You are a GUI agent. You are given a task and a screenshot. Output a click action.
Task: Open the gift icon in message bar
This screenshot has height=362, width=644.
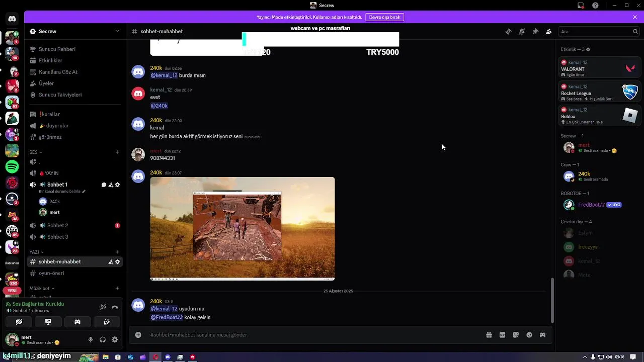pyautogui.click(x=489, y=335)
